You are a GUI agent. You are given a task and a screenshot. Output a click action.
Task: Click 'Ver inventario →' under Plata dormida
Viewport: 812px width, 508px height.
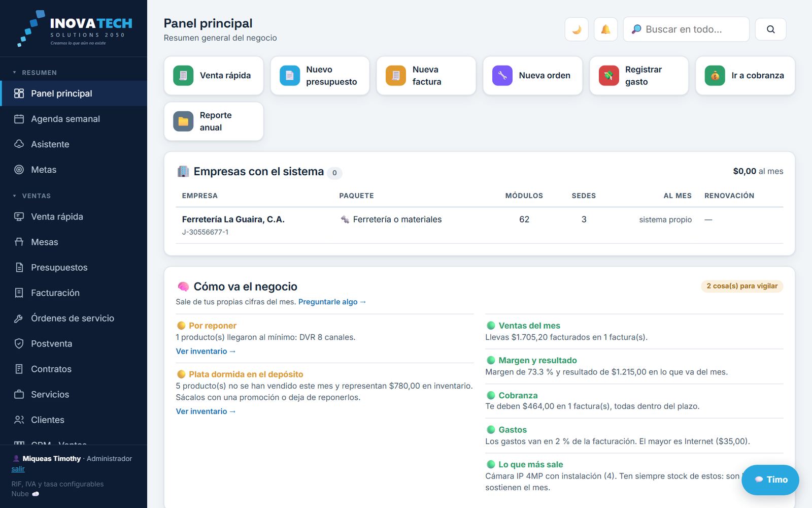(x=206, y=411)
